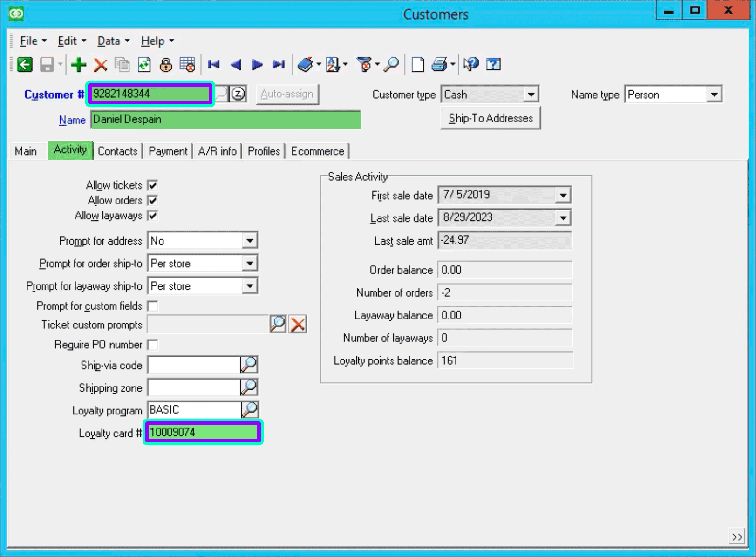Click the green back arrow exit icon
This screenshot has width=756, height=557.
coord(25,65)
